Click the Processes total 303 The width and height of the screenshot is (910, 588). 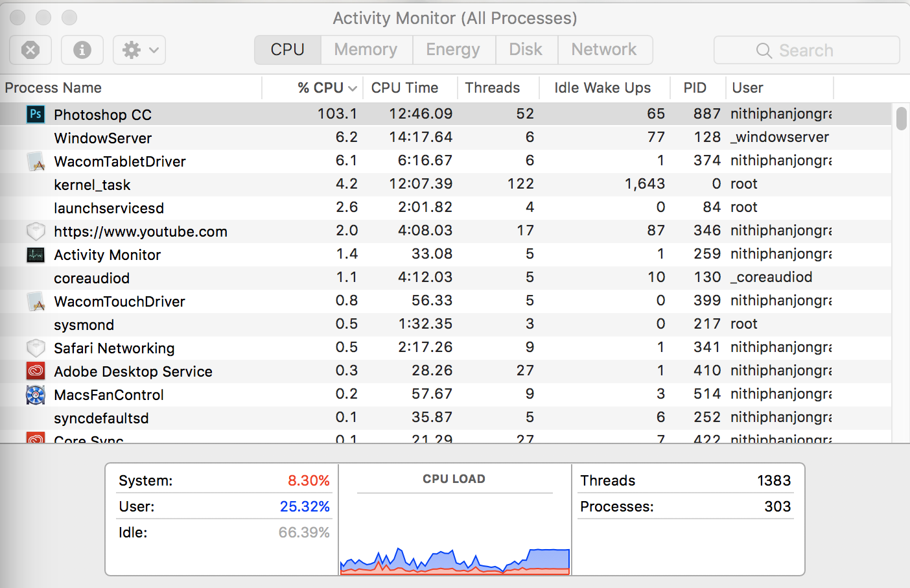pyautogui.click(x=778, y=506)
